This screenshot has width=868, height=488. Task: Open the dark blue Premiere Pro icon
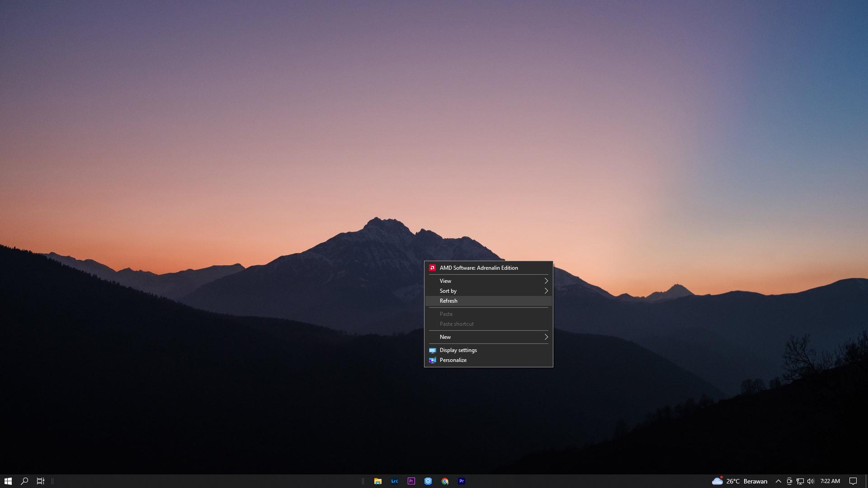point(462,481)
